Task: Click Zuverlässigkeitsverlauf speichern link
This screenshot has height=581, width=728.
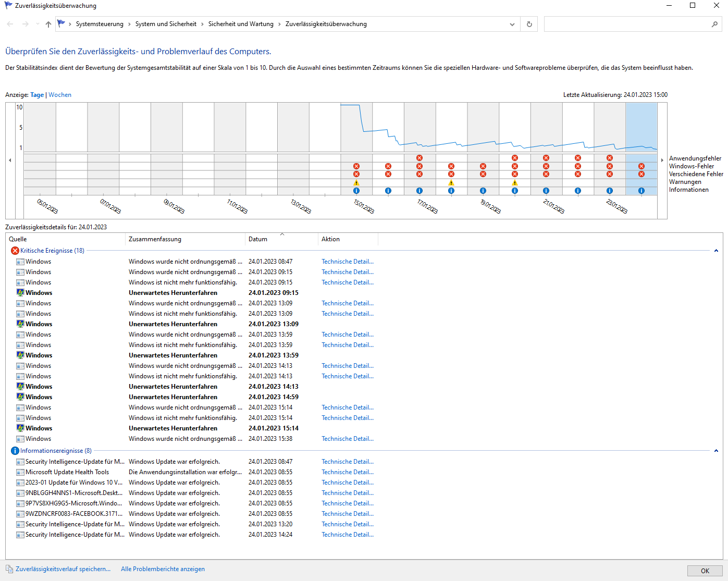Action: [x=63, y=569]
